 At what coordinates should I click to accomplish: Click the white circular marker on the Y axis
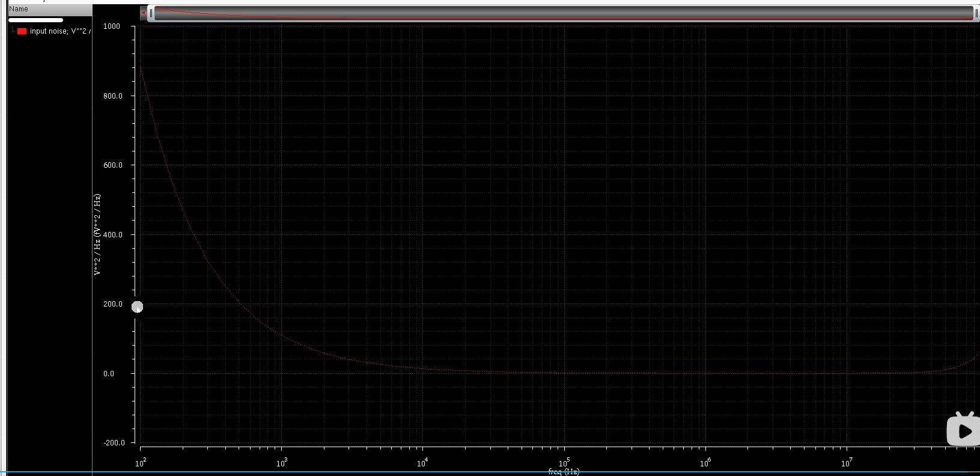(x=137, y=307)
